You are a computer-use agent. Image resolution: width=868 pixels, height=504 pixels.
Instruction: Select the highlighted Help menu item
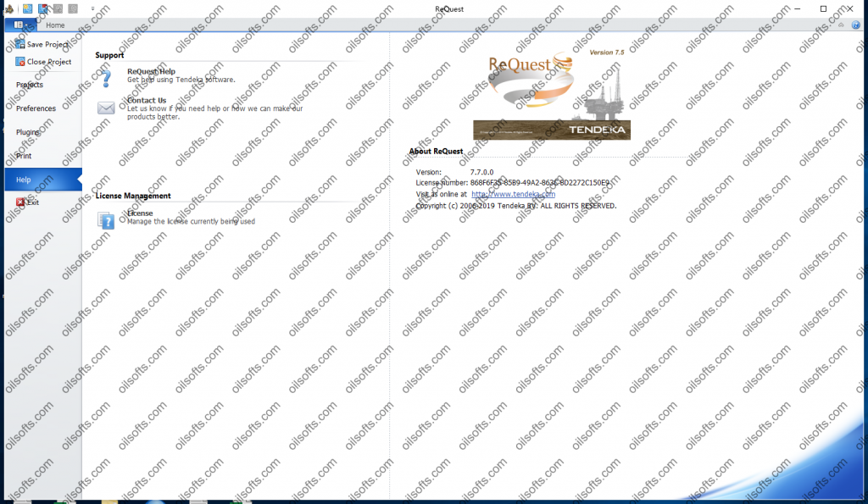(43, 180)
